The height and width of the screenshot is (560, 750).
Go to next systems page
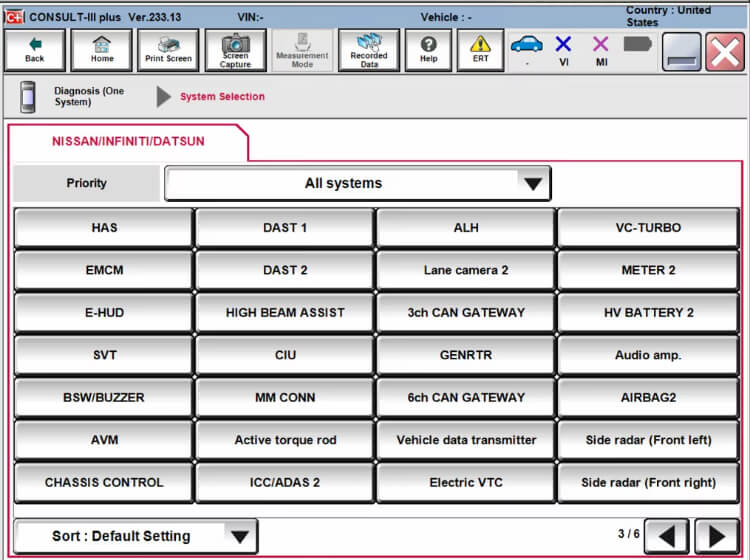pos(717,537)
